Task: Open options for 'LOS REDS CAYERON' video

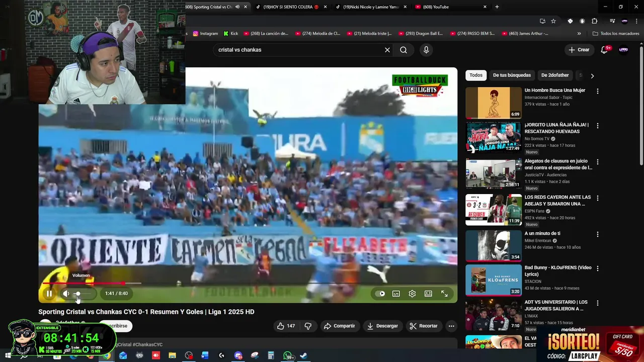Action: (x=597, y=198)
